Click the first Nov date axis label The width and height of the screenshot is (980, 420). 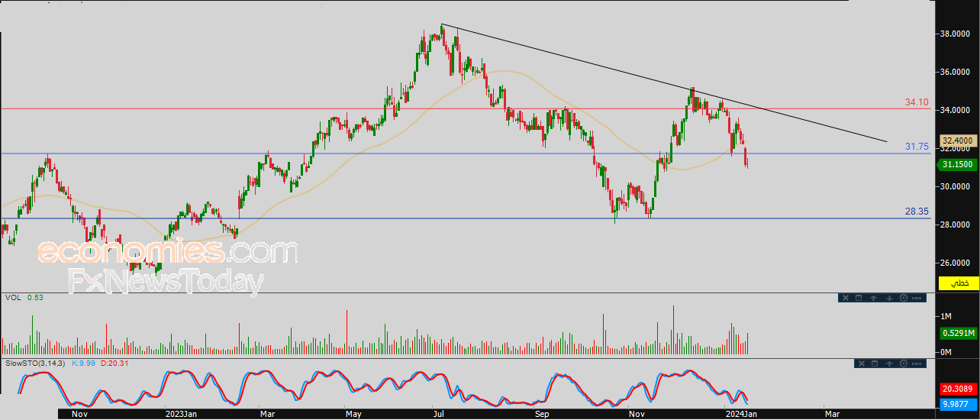pyautogui.click(x=80, y=414)
